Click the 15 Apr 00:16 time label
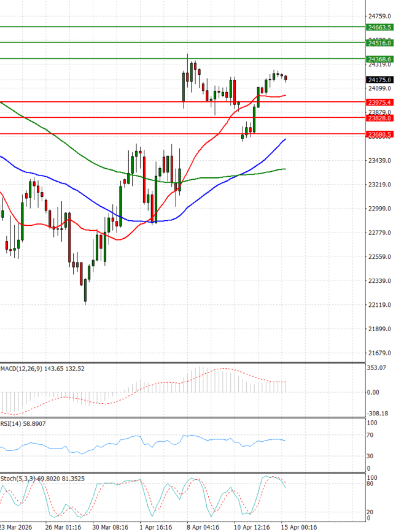The height and width of the screenshot is (532, 396). tap(299, 527)
